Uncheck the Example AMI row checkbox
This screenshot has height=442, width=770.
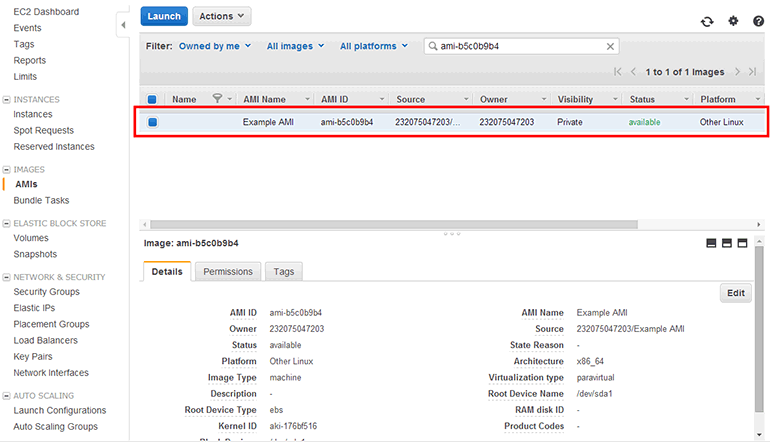(x=152, y=122)
